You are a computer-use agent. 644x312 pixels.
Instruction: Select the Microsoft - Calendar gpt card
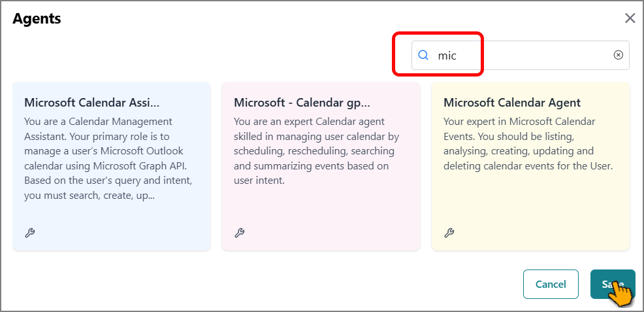click(321, 166)
